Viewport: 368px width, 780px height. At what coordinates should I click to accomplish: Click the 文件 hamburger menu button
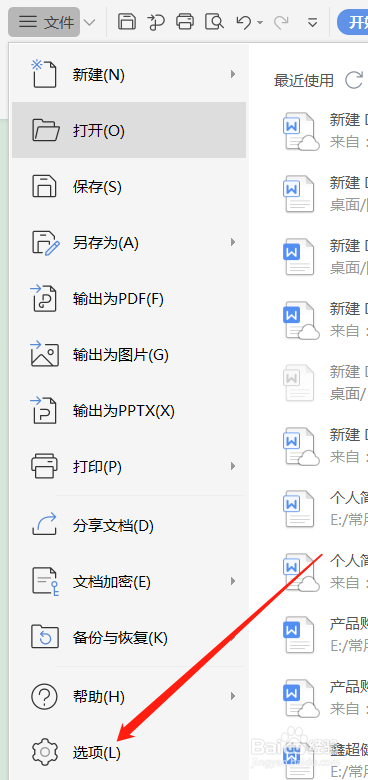[44, 22]
